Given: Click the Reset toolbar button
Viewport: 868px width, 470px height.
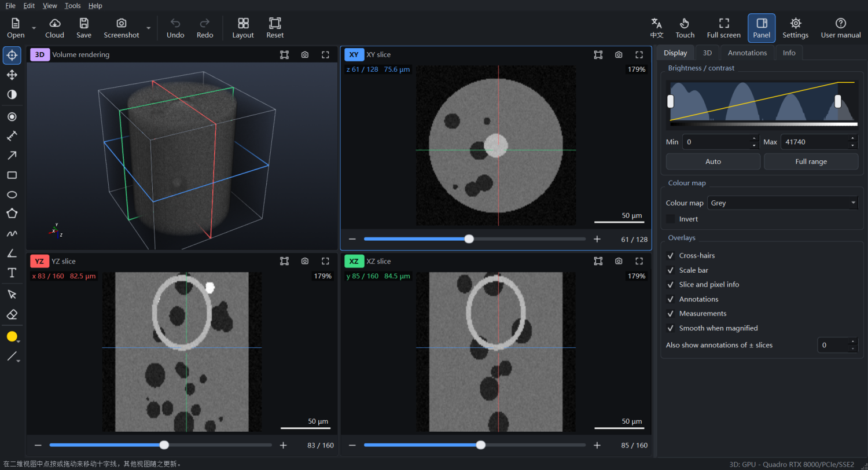Looking at the screenshot, I should (x=275, y=28).
